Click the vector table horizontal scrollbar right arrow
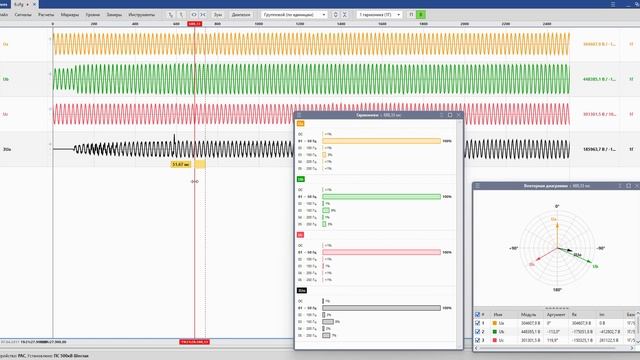 632,348
